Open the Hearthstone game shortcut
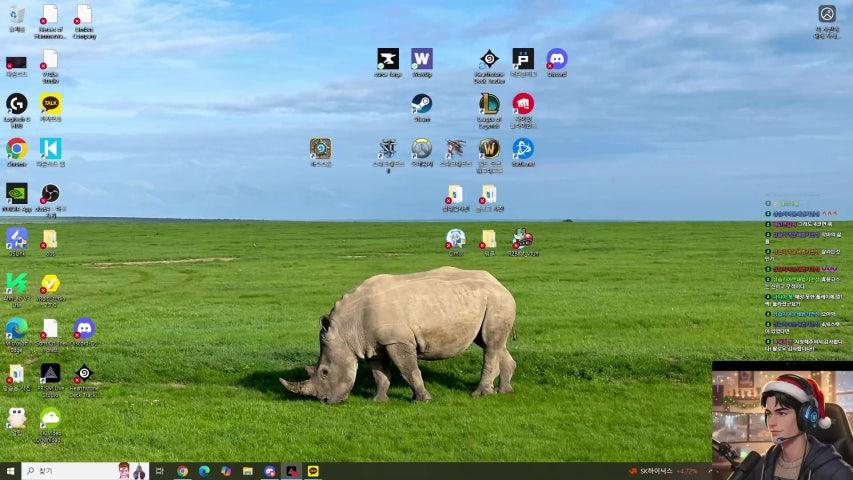This screenshot has height=480, width=853. pyautogui.click(x=320, y=148)
